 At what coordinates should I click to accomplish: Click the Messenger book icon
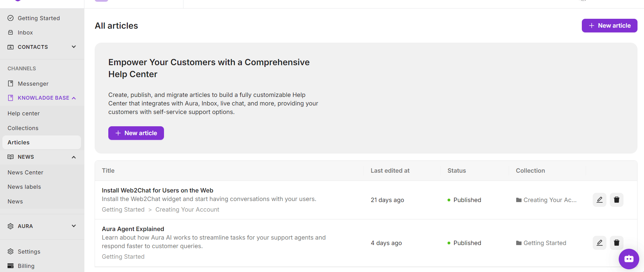11,84
